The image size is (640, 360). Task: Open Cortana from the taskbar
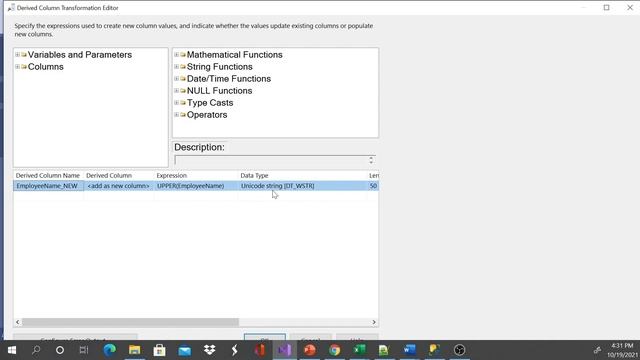coord(60,350)
